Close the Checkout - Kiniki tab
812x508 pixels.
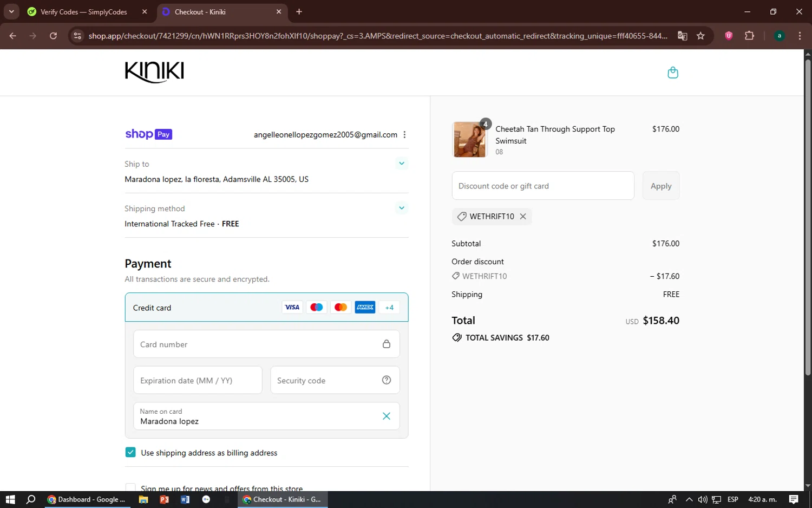tap(279, 11)
